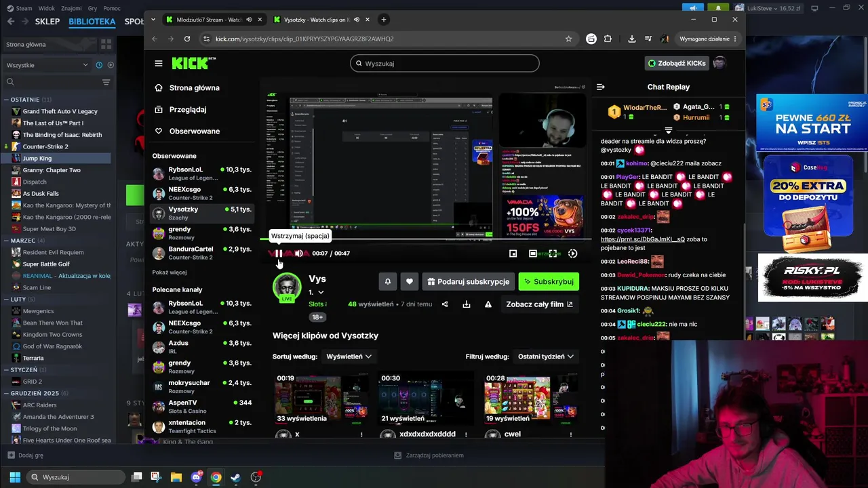This screenshot has width=868, height=488.
Task: Open a new browser tab
Action: [x=384, y=20]
